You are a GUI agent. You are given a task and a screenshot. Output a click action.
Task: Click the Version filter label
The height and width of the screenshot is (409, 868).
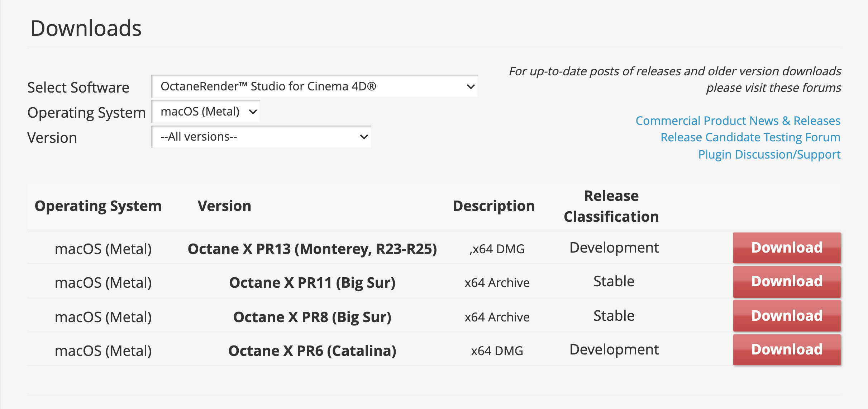tap(52, 138)
